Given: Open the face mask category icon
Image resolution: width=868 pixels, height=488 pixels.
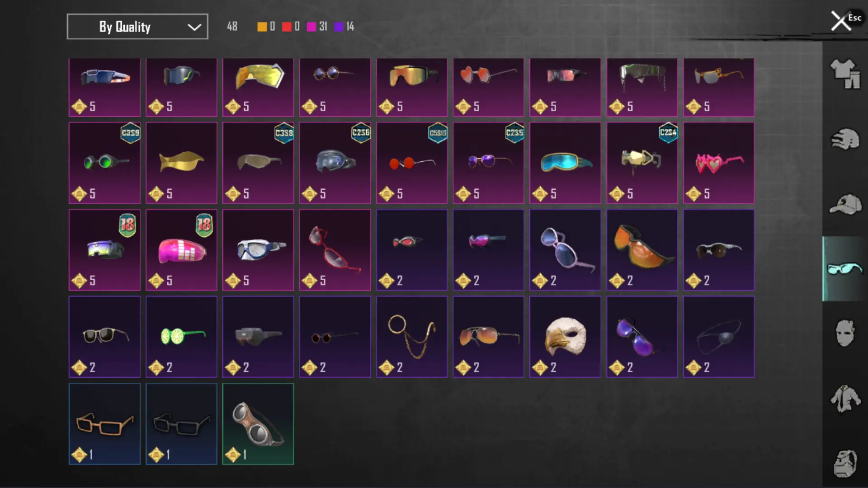Looking at the screenshot, I should pyautogui.click(x=845, y=333).
